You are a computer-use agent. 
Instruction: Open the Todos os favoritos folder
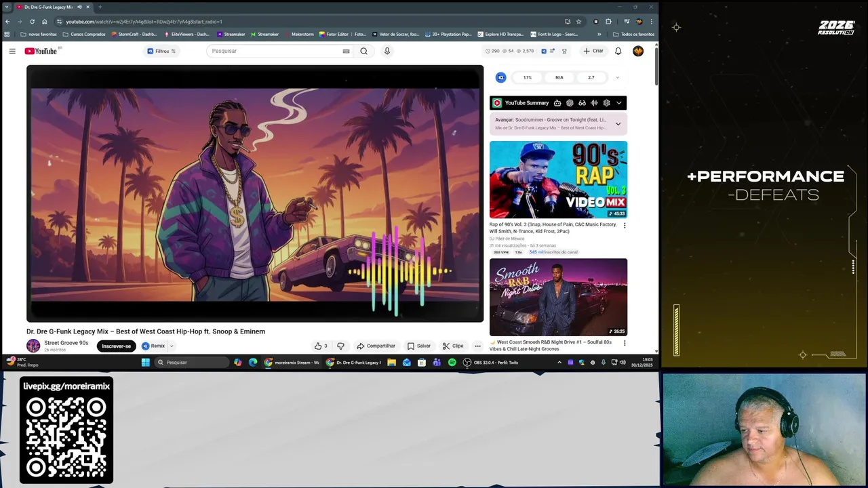633,34
